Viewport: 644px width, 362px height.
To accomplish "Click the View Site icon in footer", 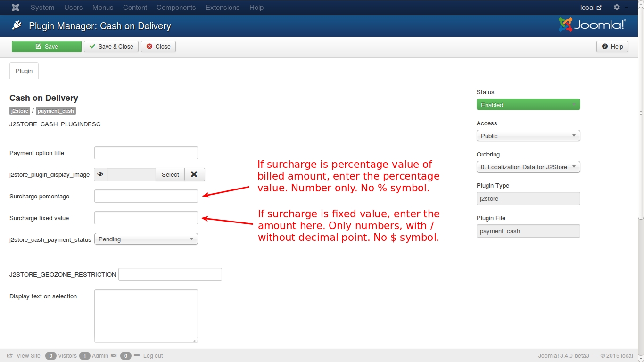I will click(x=10, y=356).
